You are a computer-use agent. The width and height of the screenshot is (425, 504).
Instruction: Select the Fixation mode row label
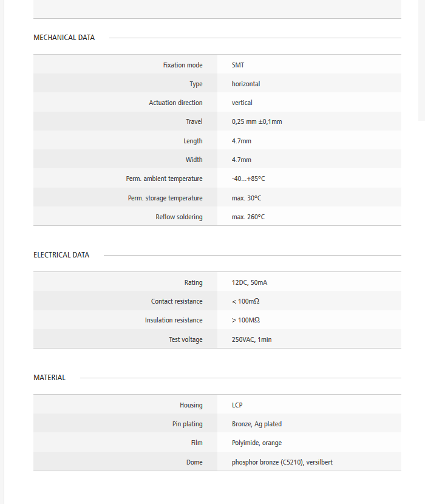[182, 65]
